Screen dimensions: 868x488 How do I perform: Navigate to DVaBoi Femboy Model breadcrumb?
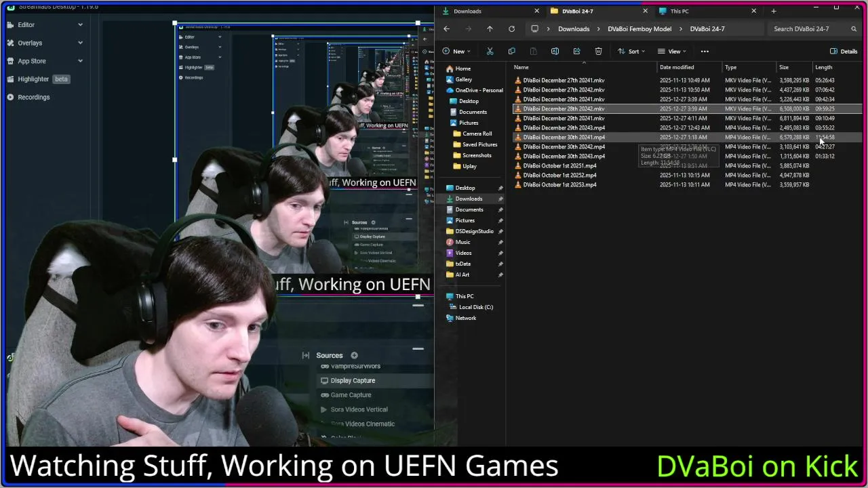click(639, 29)
